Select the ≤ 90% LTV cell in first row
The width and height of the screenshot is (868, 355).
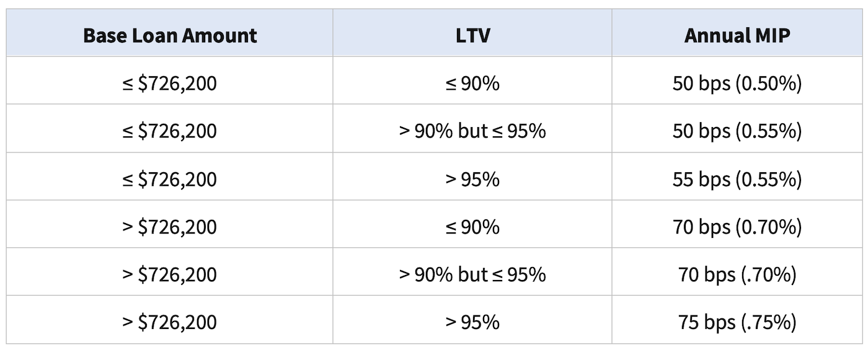(x=472, y=83)
